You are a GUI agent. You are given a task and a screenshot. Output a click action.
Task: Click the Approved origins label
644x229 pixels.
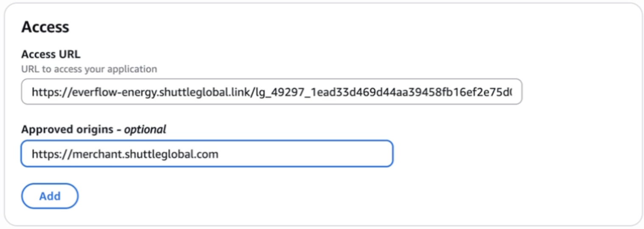67,129
